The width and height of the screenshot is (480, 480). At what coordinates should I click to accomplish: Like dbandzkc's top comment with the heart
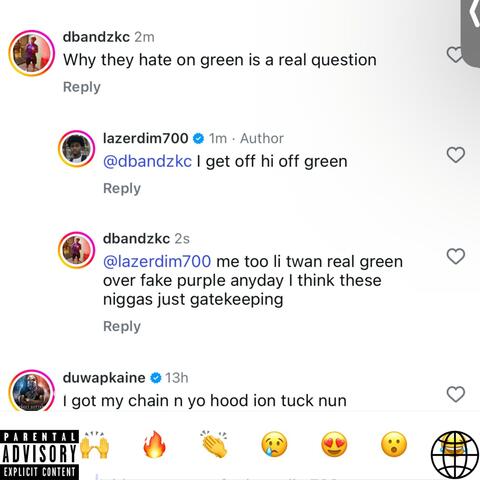455,54
